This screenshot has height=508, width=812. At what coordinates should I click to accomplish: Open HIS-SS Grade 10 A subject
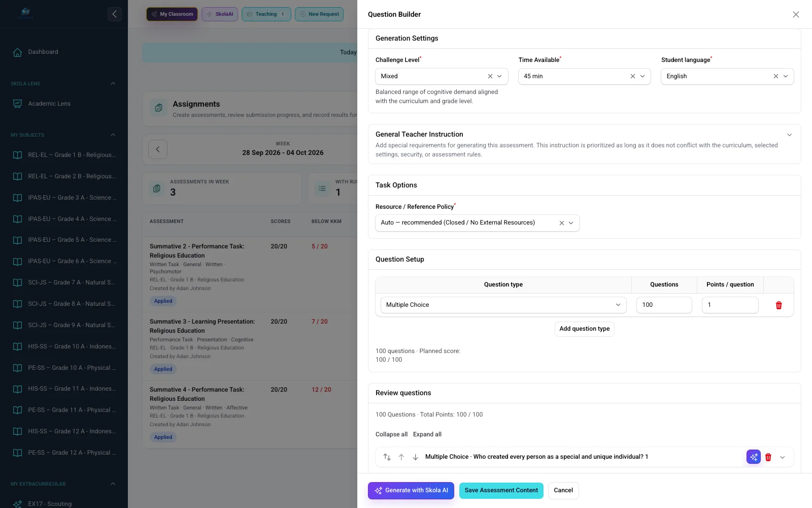click(64, 346)
